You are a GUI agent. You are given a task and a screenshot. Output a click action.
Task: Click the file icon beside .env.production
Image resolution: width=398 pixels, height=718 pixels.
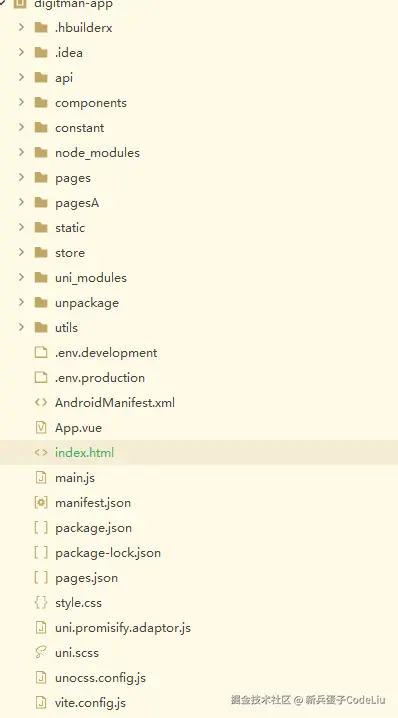click(x=41, y=377)
